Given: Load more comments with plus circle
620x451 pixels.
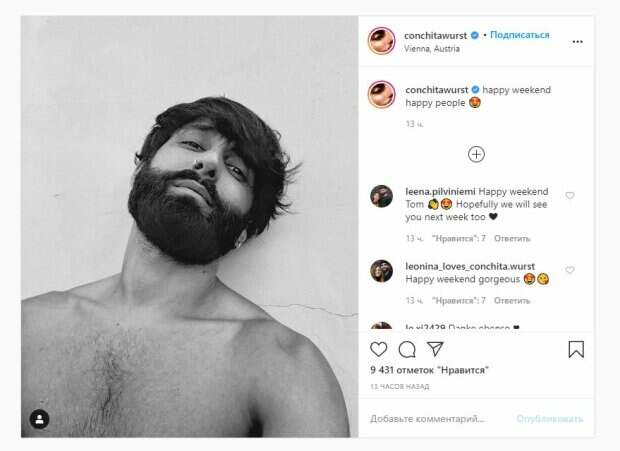Looking at the screenshot, I should pyautogui.click(x=476, y=154).
